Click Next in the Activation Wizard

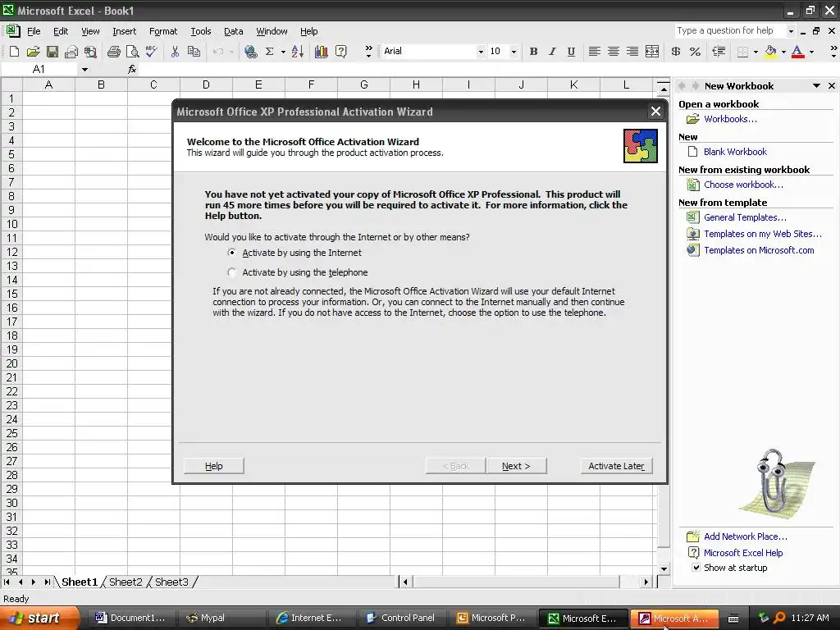[x=517, y=466]
